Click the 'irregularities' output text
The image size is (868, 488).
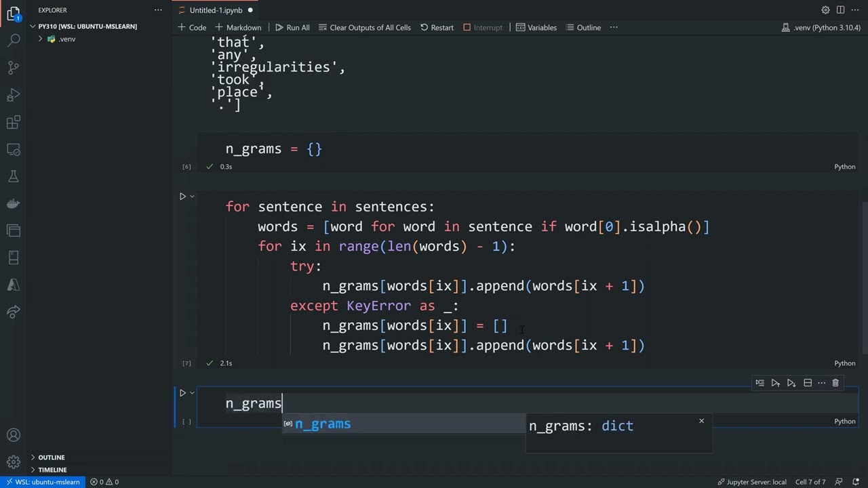(277, 67)
